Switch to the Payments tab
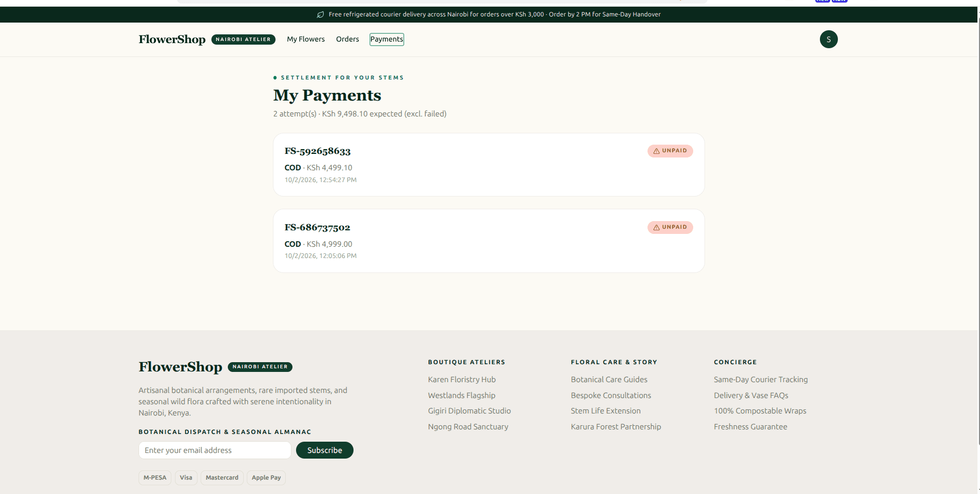 click(x=387, y=39)
